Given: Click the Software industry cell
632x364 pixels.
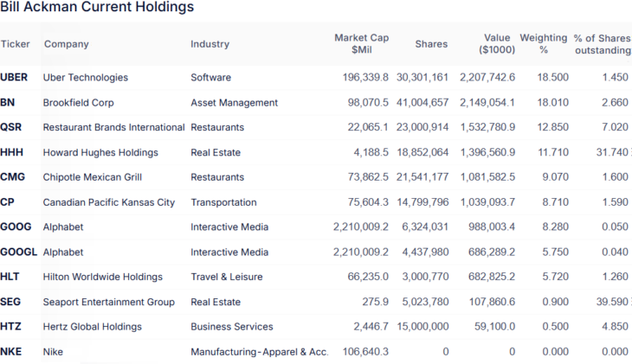Looking at the screenshot, I should 210,77.
